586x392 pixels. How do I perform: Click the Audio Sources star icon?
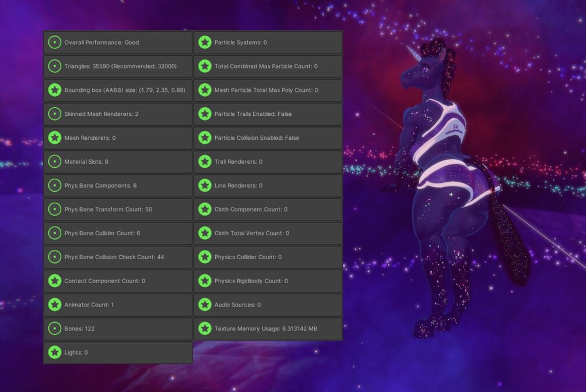pos(205,305)
